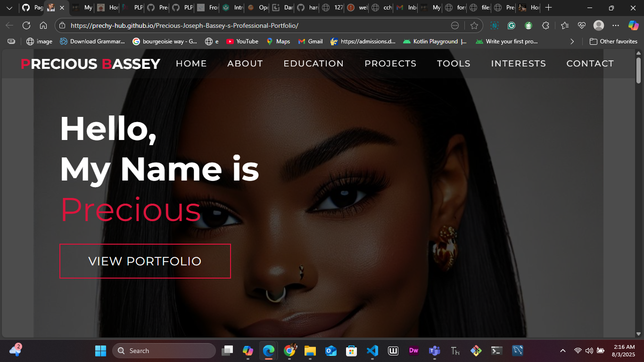Click the VIEW PORTFOLIO button
Image resolution: width=644 pixels, height=362 pixels.
[145, 261]
